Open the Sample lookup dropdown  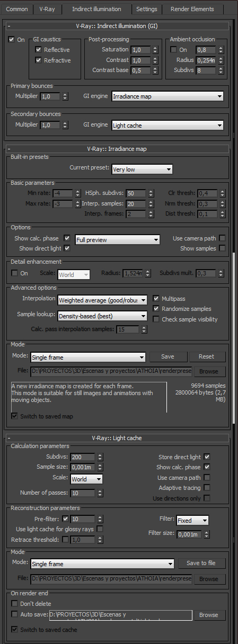pyautogui.click(x=102, y=316)
